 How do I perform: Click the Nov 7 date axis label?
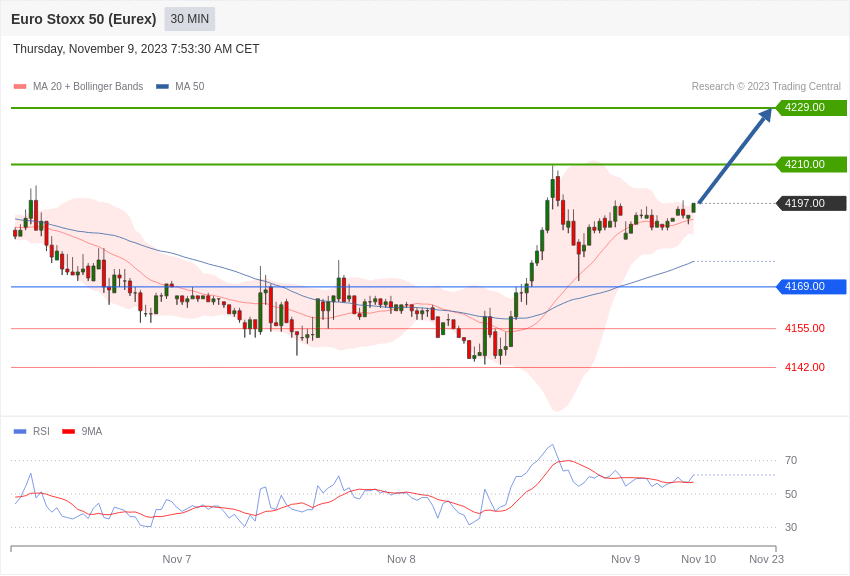177,559
